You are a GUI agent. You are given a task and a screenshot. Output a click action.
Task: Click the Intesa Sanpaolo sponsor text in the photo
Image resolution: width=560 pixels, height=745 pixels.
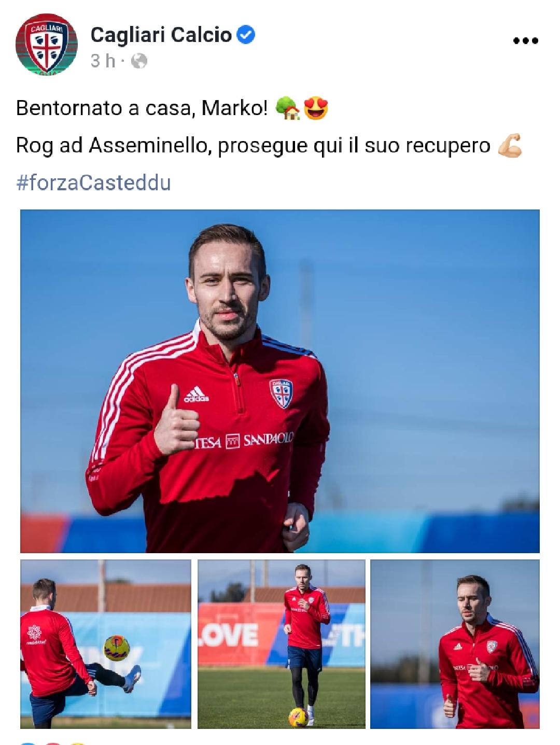click(243, 440)
